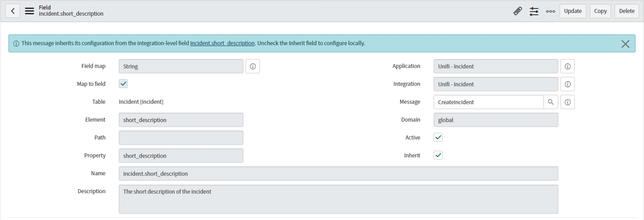
Task: Uncheck the Active checkbox
Action: coord(438,138)
